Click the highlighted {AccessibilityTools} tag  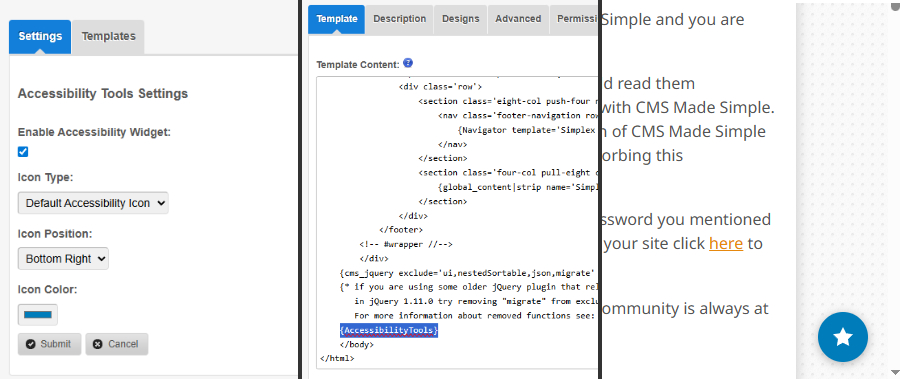(389, 330)
